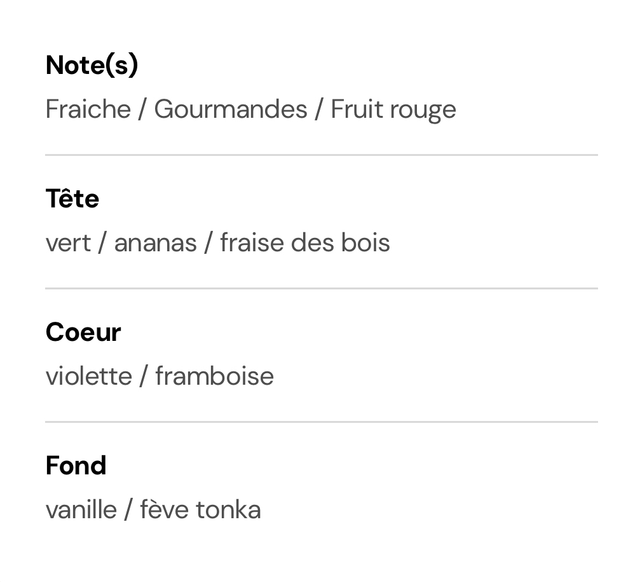Viewport: 640px width, 582px height.
Task: Click the Coeur section heading
Action: 83,332
